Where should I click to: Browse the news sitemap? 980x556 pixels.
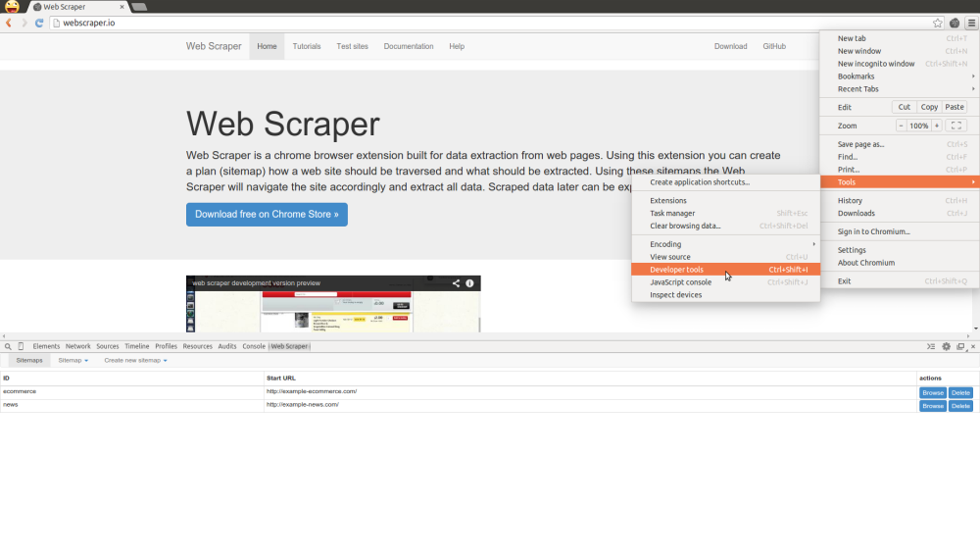pyautogui.click(x=933, y=406)
